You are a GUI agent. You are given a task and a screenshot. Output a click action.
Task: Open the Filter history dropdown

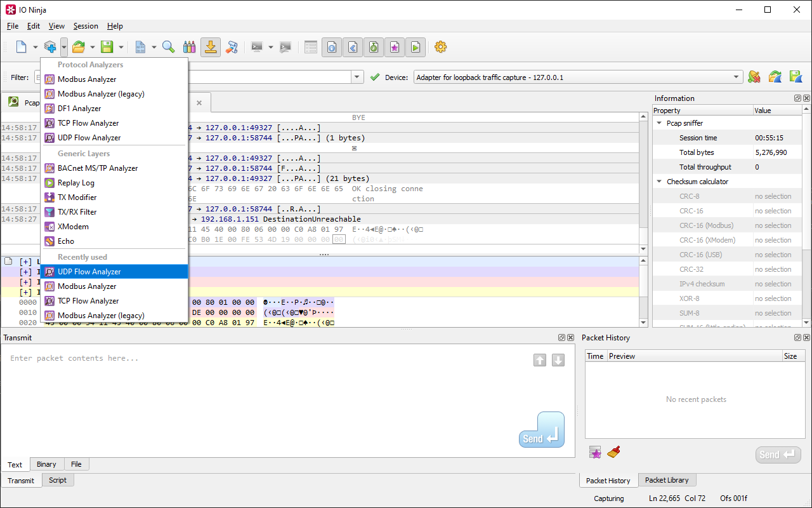point(358,77)
